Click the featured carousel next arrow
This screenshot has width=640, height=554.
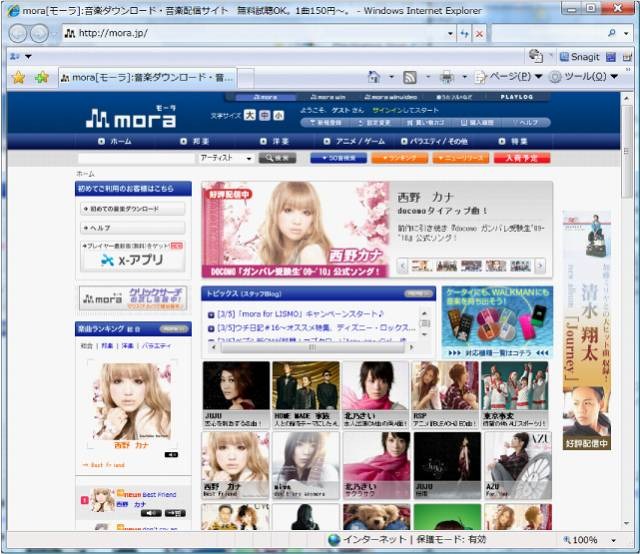[540, 266]
